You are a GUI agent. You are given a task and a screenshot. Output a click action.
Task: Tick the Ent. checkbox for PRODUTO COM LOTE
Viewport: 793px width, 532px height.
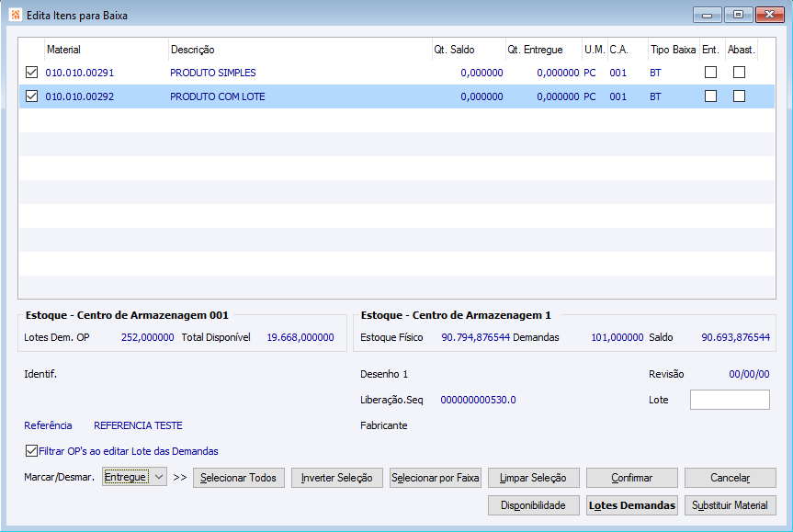pyautogui.click(x=710, y=96)
